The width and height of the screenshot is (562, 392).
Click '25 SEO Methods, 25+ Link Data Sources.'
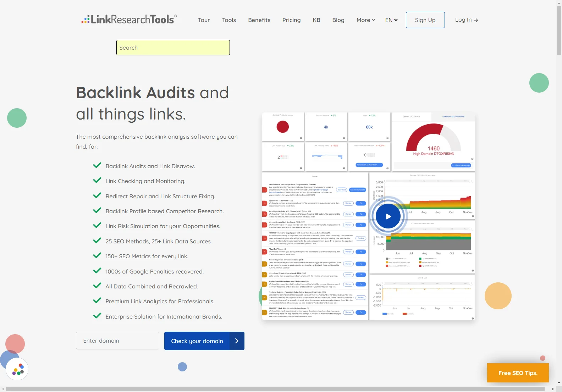159,241
